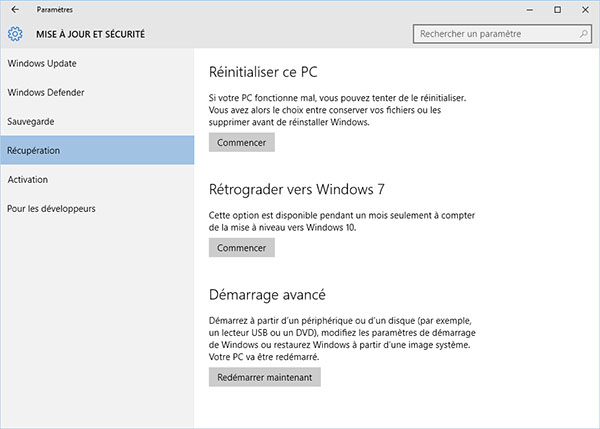Click the settings gear icon
This screenshot has width=600, height=429.
[x=15, y=34]
